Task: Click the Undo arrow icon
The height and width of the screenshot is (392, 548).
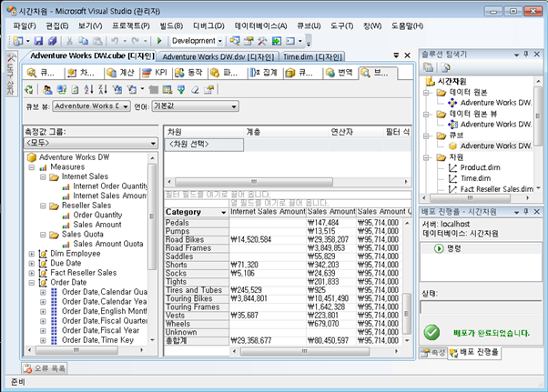Action: (115, 41)
